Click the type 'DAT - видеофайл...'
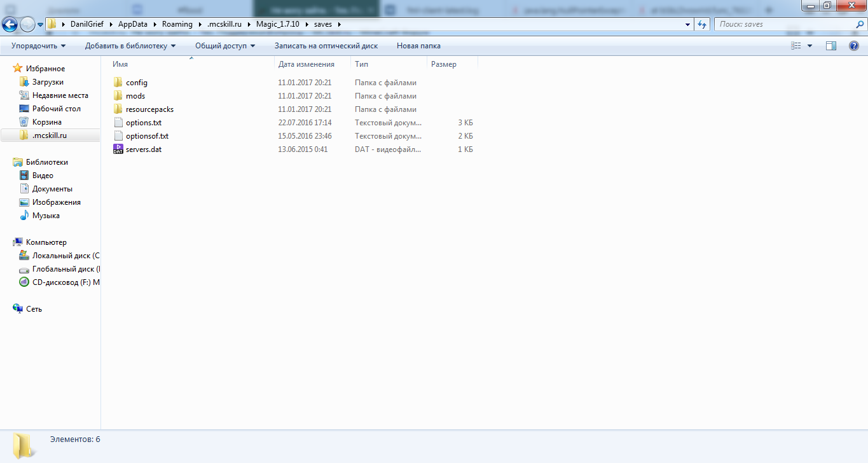 388,149
